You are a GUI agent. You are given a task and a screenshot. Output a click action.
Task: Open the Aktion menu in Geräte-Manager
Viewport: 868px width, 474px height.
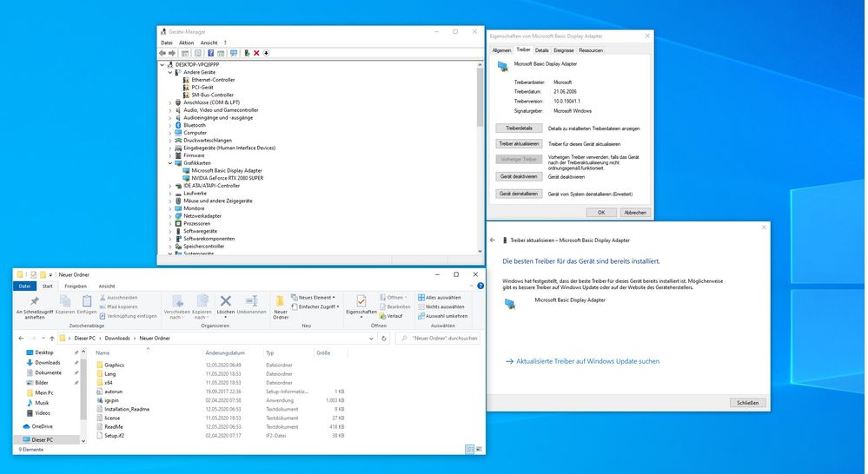(x=187, y=43)
